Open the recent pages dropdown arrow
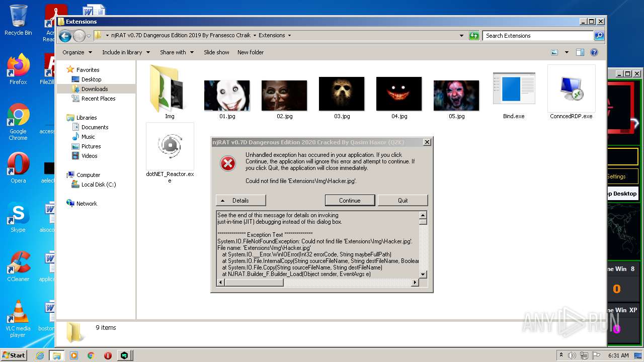This screenshot has height=362, width=644. coord(89,36)
